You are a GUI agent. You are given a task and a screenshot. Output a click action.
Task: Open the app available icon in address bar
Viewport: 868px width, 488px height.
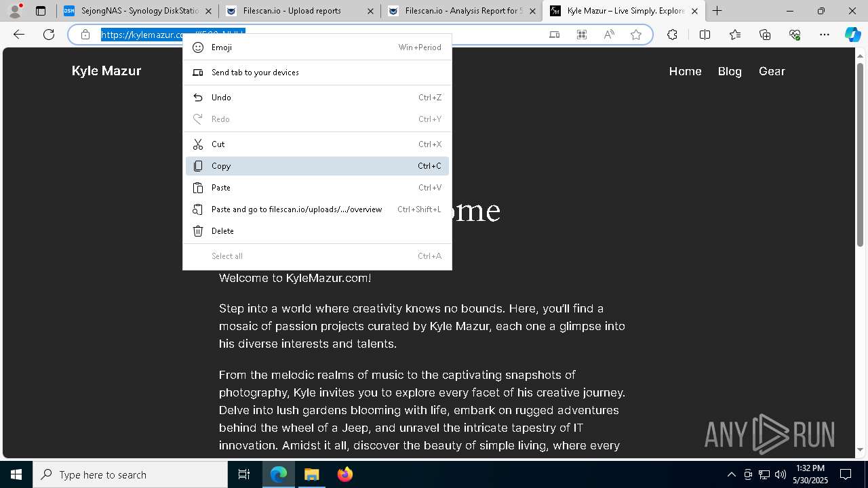[555, 35]
